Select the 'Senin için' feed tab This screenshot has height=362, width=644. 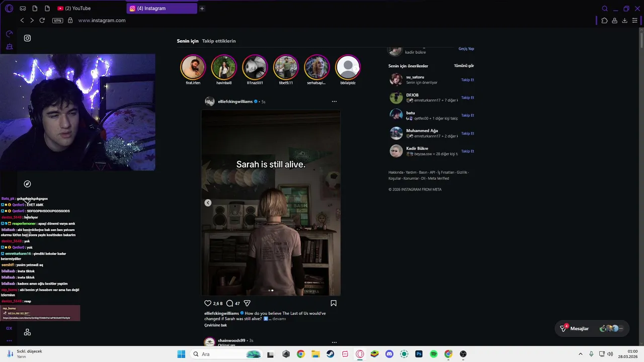click(x=187, y=41)
